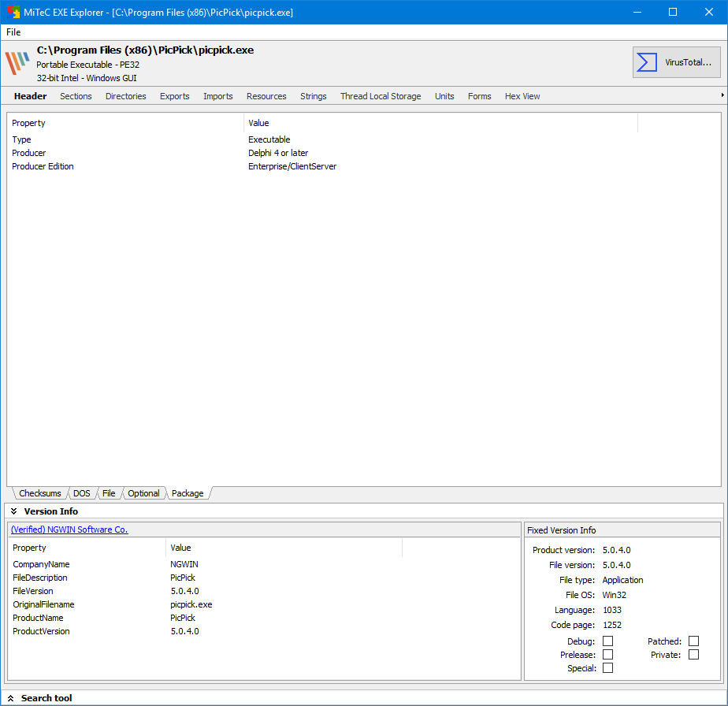Open the VirusTotal... button

[676, 62]
